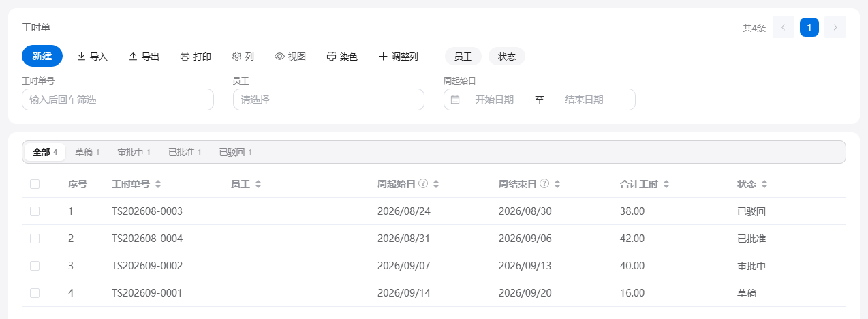
Task: Click the 草稿 status cell in row 4
Action: coord(747,293)
